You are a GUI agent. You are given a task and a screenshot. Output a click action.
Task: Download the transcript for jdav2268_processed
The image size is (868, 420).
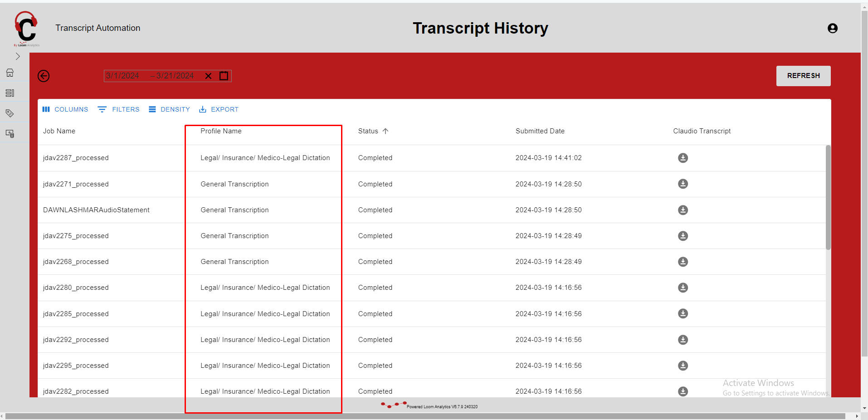[683, 262]
